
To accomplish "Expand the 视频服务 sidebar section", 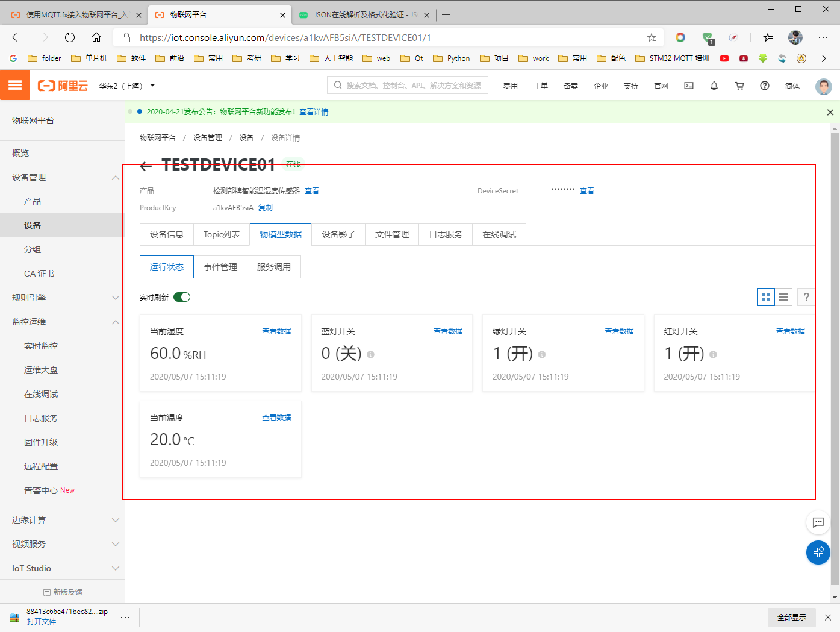I will (x=116, y=544).
